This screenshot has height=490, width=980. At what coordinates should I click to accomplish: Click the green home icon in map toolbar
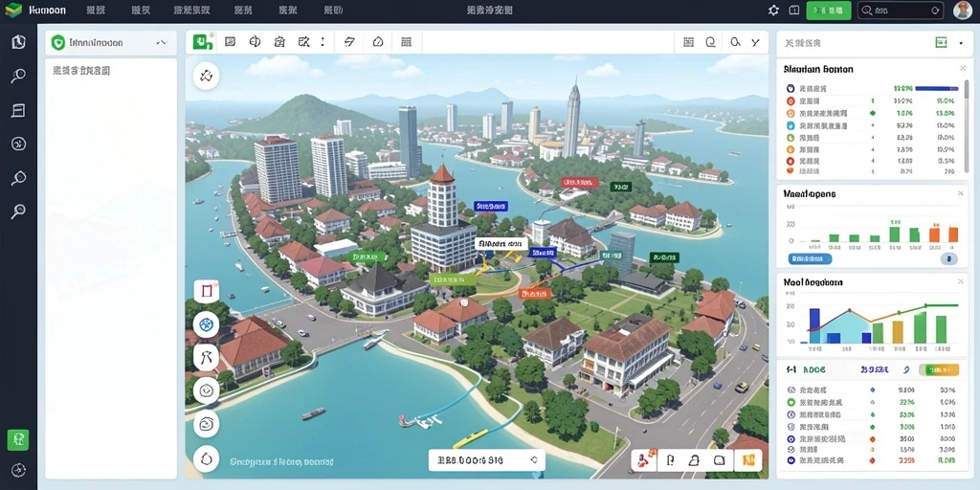(x=202, y=42)
